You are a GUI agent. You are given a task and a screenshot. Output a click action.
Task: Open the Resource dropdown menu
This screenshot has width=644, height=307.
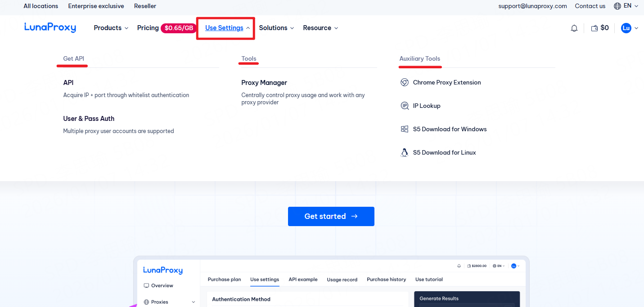[x=320, y=28]
